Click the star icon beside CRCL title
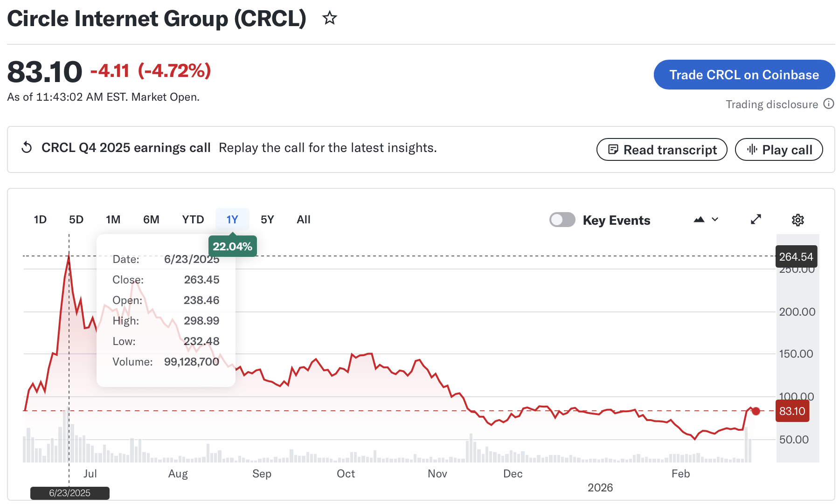This screenshot has width=839, height=504. click(329, 19)
